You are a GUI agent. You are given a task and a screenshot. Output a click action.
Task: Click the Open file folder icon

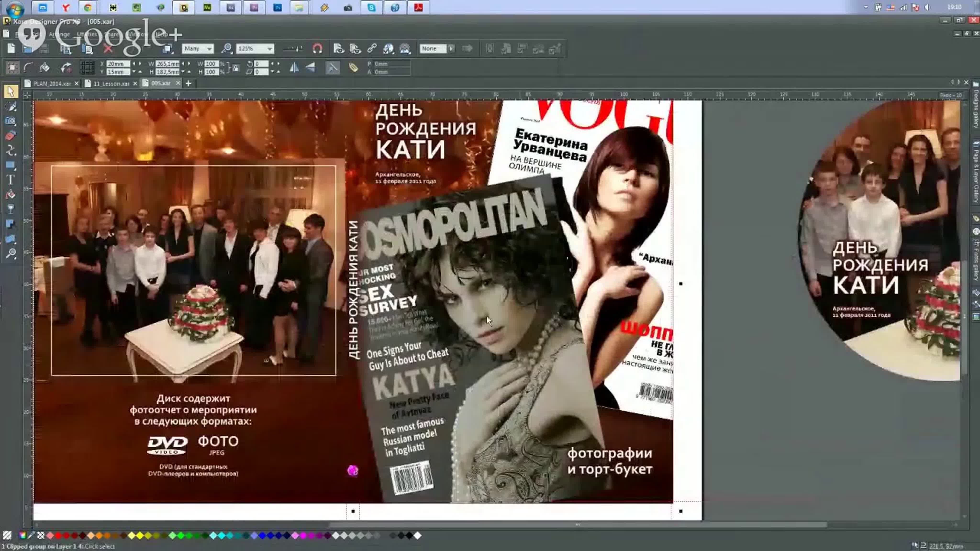(x=27, y=49)
